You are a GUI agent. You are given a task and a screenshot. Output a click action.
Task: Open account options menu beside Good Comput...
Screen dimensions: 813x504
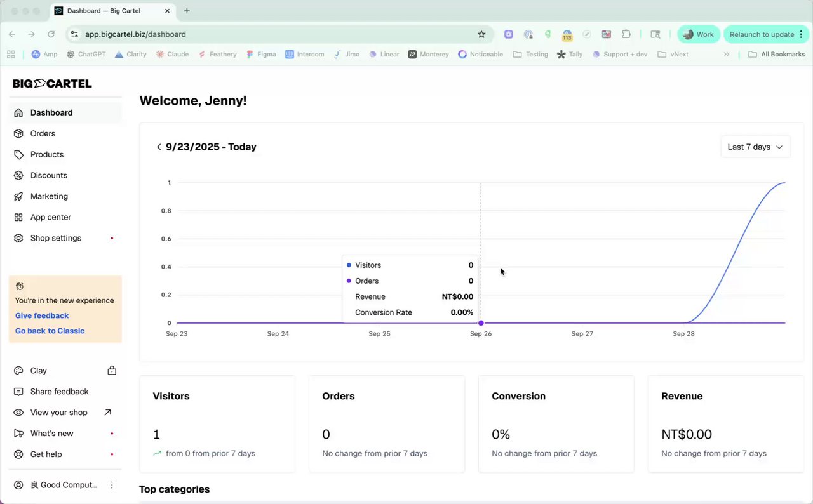point(112,485)
